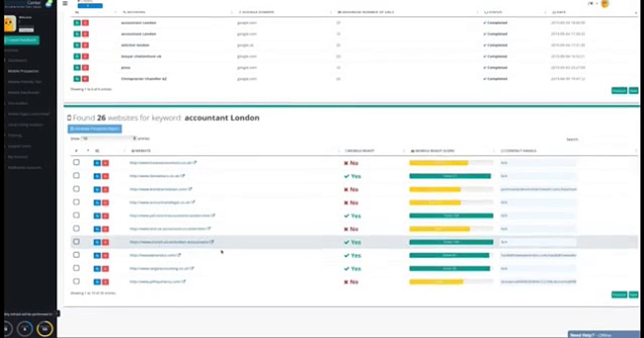Click contact emails field in highlighted row

click(x=538, y=242)
